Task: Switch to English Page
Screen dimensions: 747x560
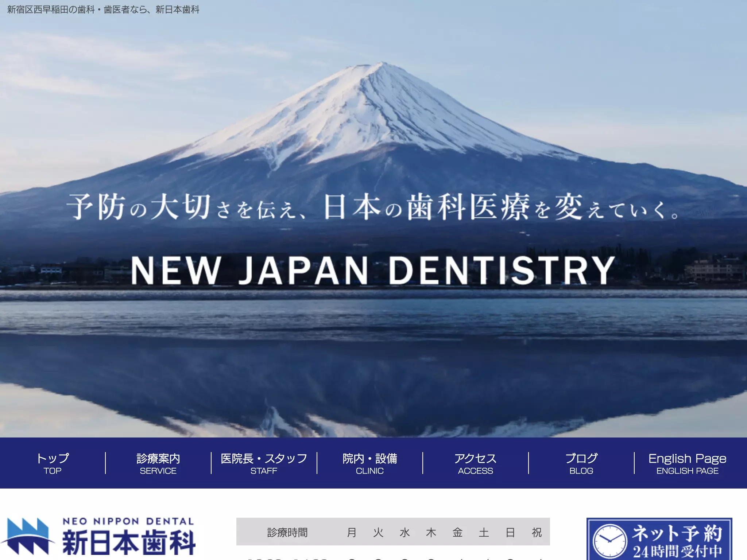Action: point(688,463)
